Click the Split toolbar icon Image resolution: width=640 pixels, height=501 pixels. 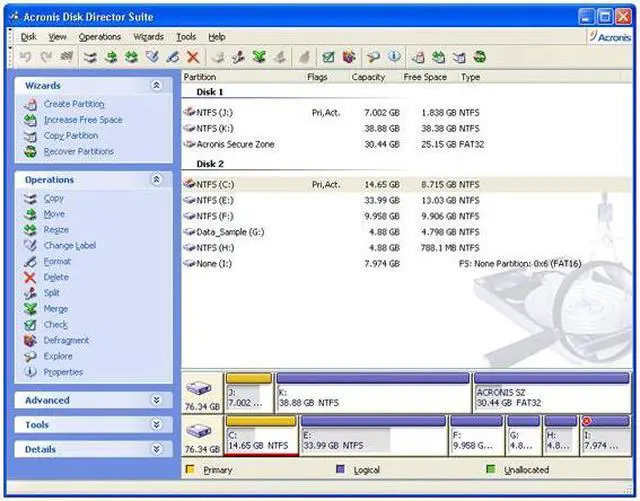[x=238, y=57]
